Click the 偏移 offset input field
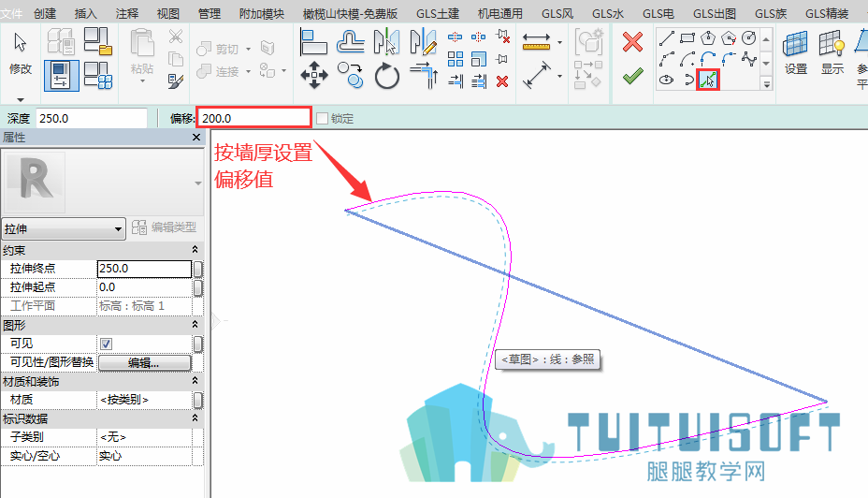This screenshot has width=868, height=498. point(254,118)
